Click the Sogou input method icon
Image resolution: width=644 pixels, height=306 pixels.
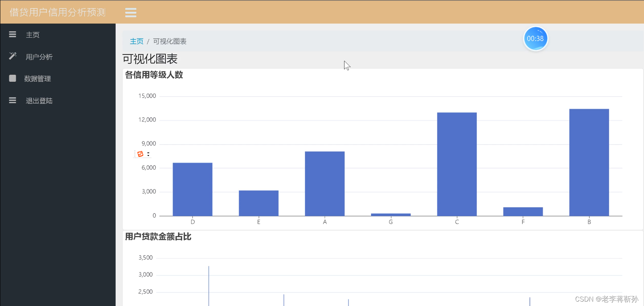140,154
